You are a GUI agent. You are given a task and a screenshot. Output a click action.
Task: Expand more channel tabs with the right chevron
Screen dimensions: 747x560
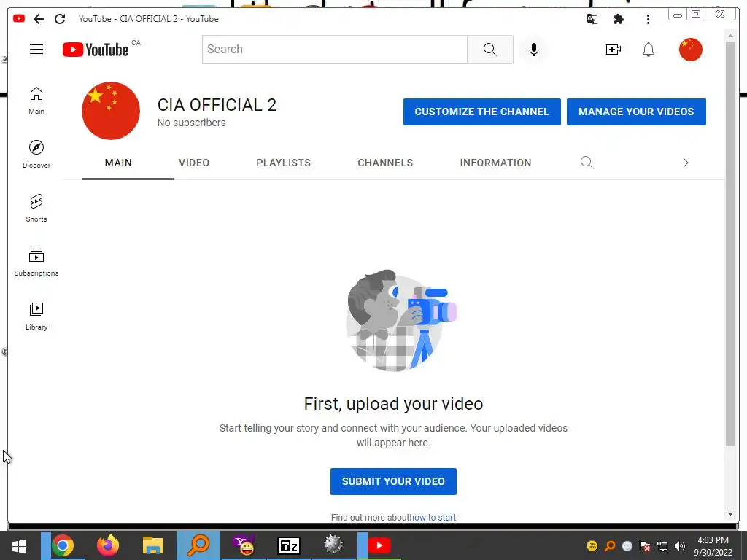[686, 163]
